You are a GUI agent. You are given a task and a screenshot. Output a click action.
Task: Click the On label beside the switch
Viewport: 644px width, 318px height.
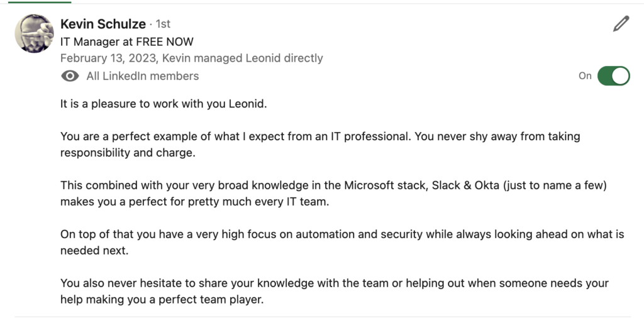(x=585, y=76)
